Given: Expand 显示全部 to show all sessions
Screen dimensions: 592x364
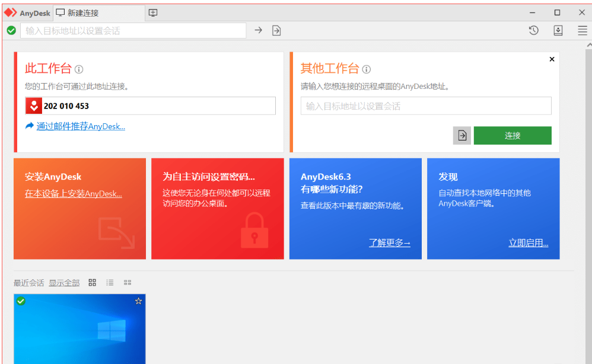Looking at the screenshot, I should click(64, 283).
